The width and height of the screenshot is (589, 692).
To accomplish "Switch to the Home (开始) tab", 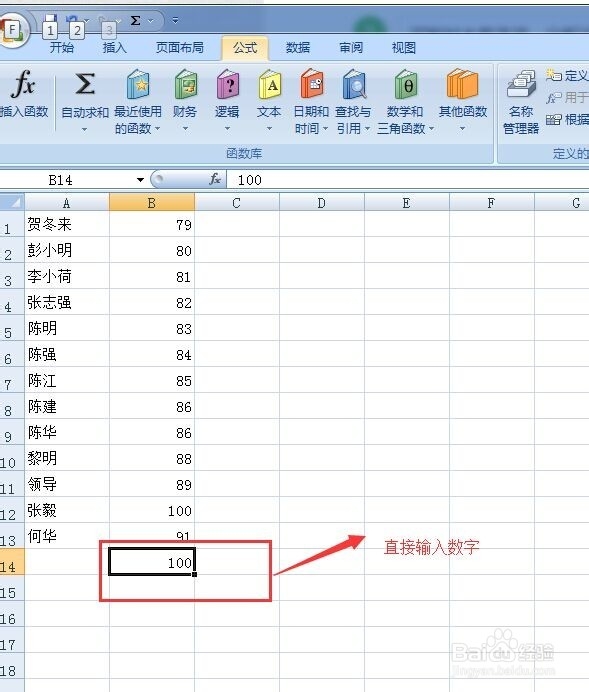I will pyautogui.click(x=62, y=47).
